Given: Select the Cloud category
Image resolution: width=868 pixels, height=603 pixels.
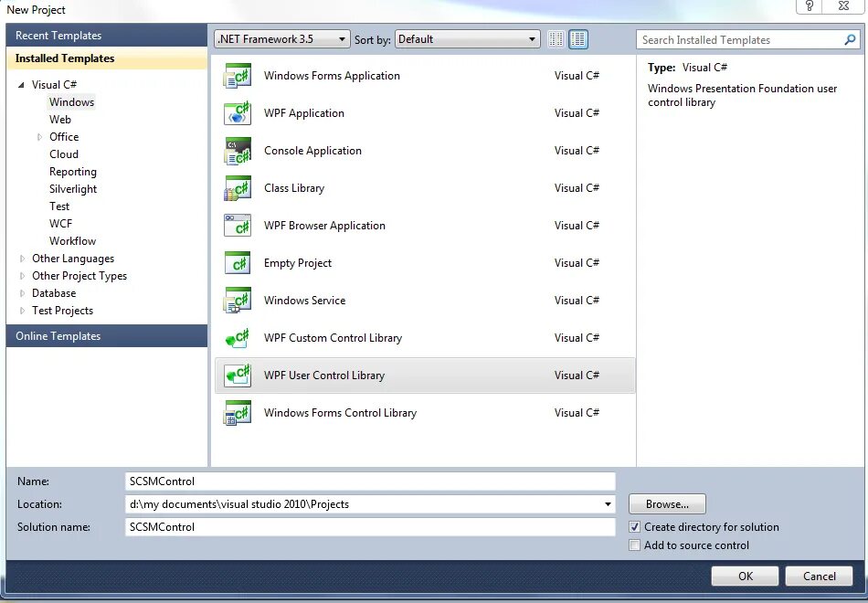Looking at the screenshot, I should pos(64,153).
